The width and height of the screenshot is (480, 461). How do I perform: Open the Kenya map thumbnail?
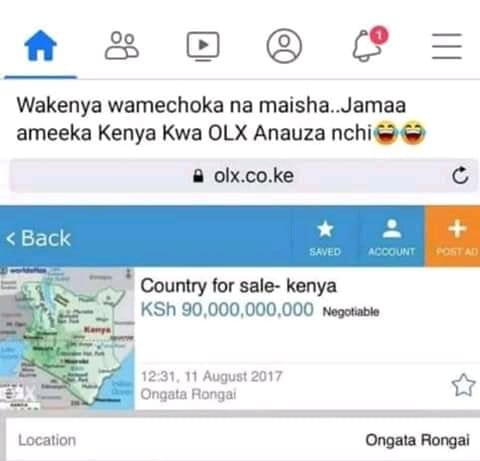67,338
